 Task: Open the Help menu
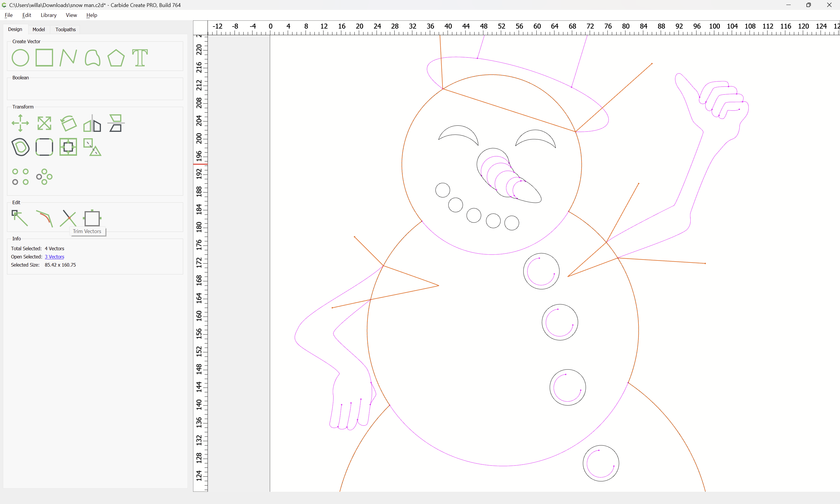pos(92,15)
